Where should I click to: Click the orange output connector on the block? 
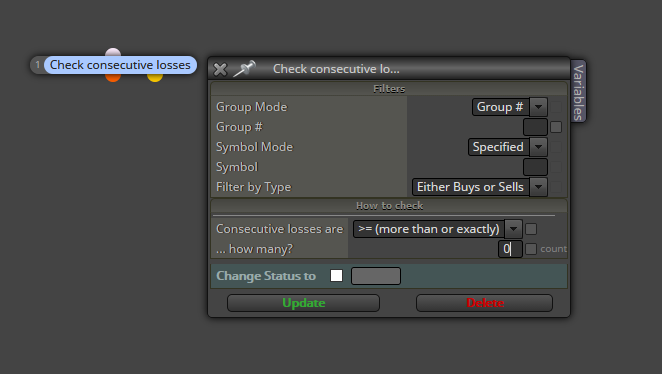click(x=113, y=78)
